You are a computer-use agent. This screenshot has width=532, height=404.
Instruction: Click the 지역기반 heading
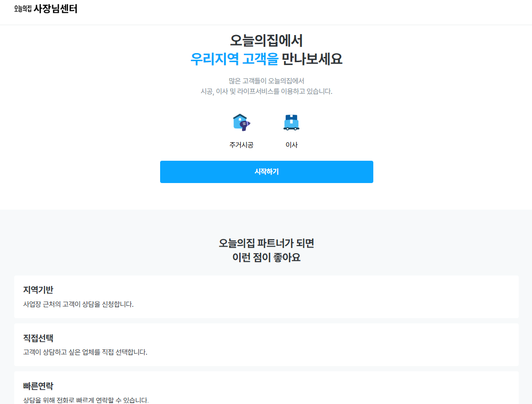click(x=38, y=290)
